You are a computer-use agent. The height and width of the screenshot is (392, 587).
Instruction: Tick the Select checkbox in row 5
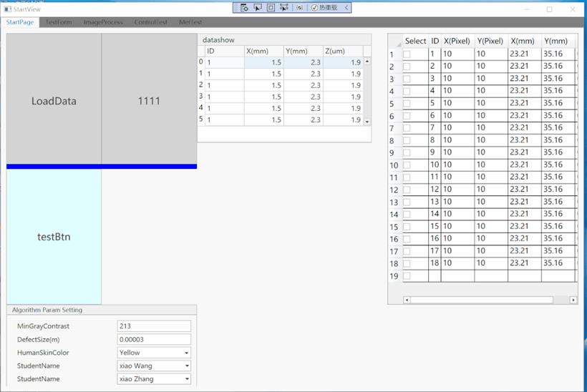pyautogui.click(x=407, y=103)
